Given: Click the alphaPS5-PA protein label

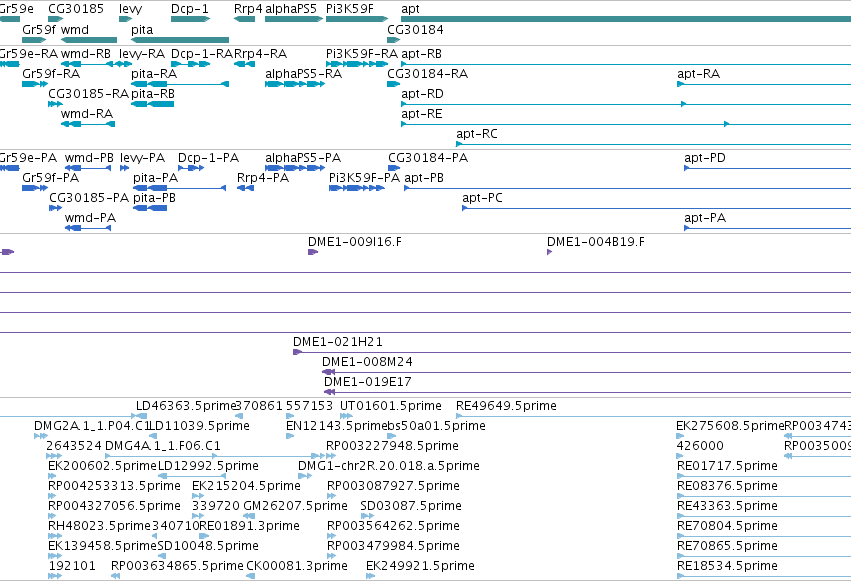Looking at the screenshot, I should [303, 158].
